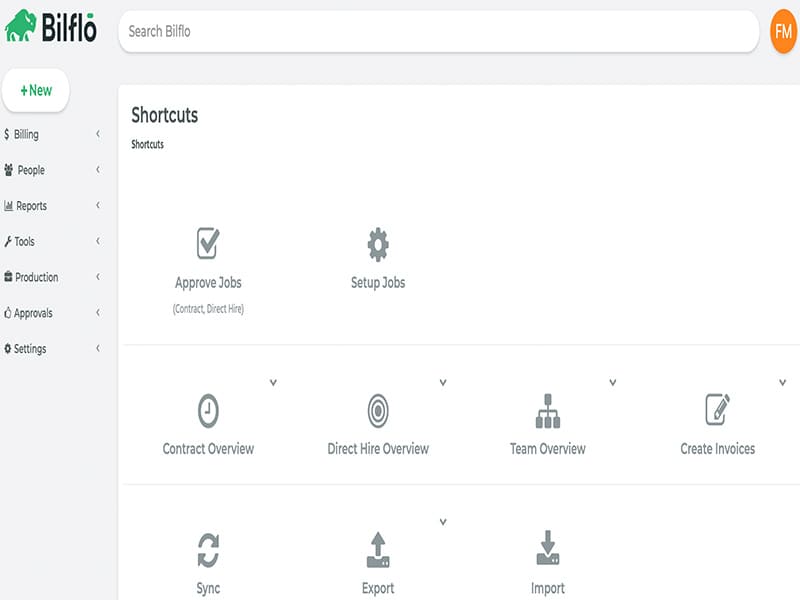The height and width of the screenshot is (600, 800).
Task: Expand the Contract Overview dropdown arrow
Action: coord(273,382)
